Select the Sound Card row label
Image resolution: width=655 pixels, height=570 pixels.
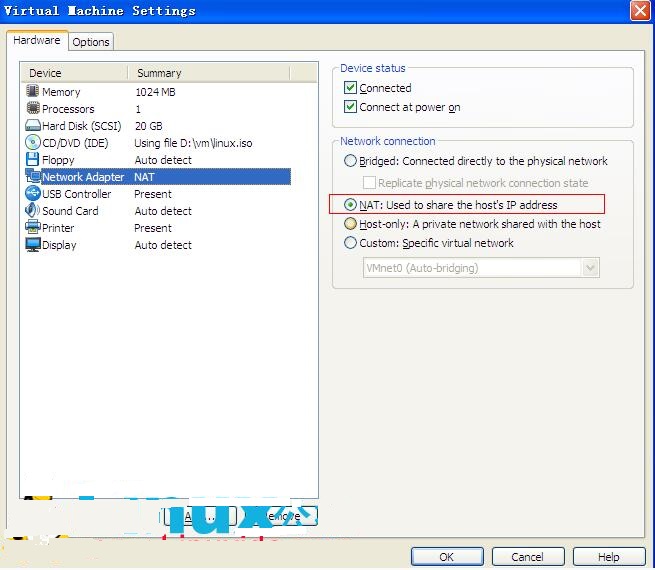click(70, 211)
